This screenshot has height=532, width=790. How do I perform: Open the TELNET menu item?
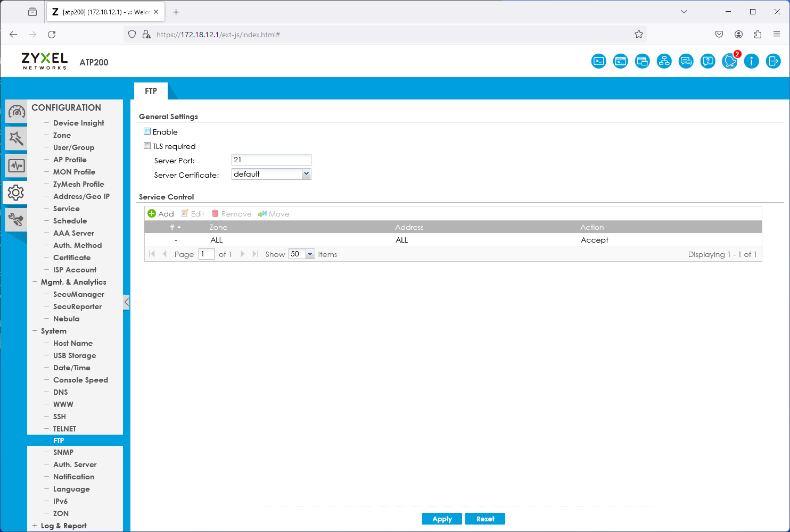(x=64, y=429)
